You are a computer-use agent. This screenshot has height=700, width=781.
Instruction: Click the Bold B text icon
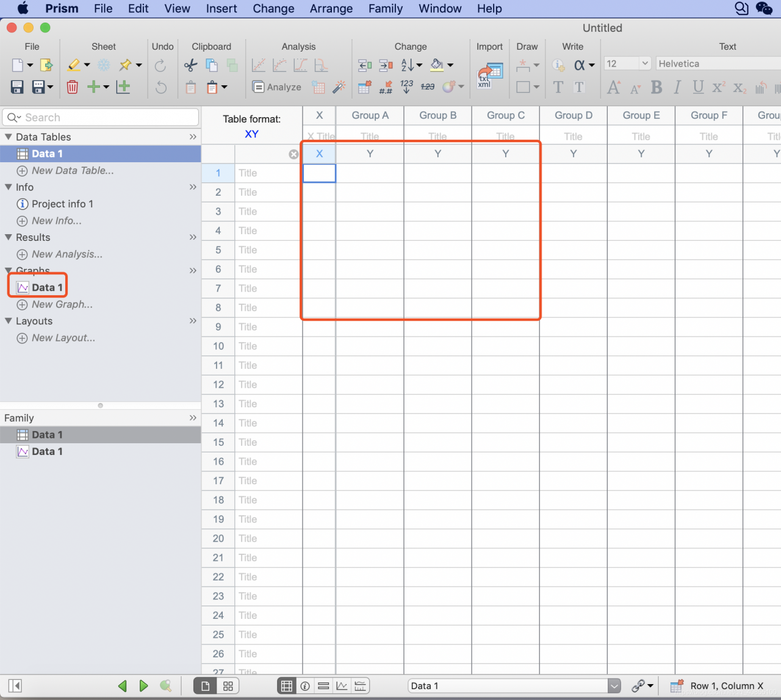pyautogui.click(x=657, y=87)
